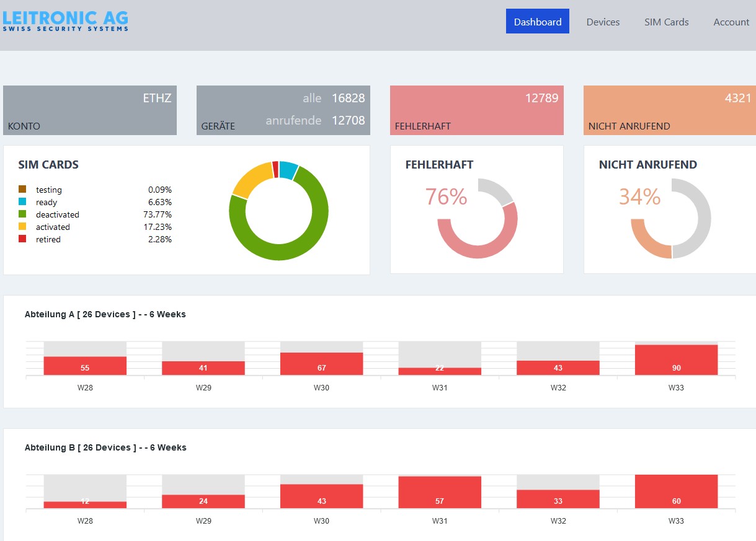
Task: Select the green deactivated legend swatch
Action: click(x=22, y=214)
